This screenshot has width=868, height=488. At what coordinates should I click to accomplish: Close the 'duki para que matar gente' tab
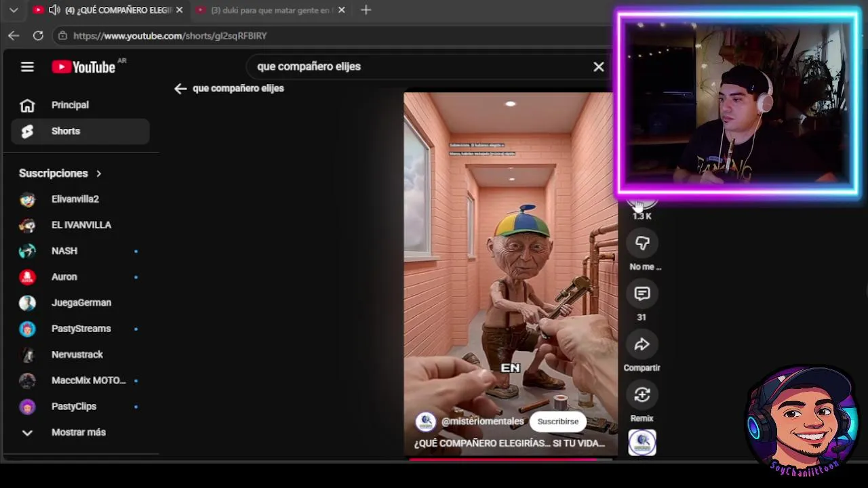(x=342, y=10)
